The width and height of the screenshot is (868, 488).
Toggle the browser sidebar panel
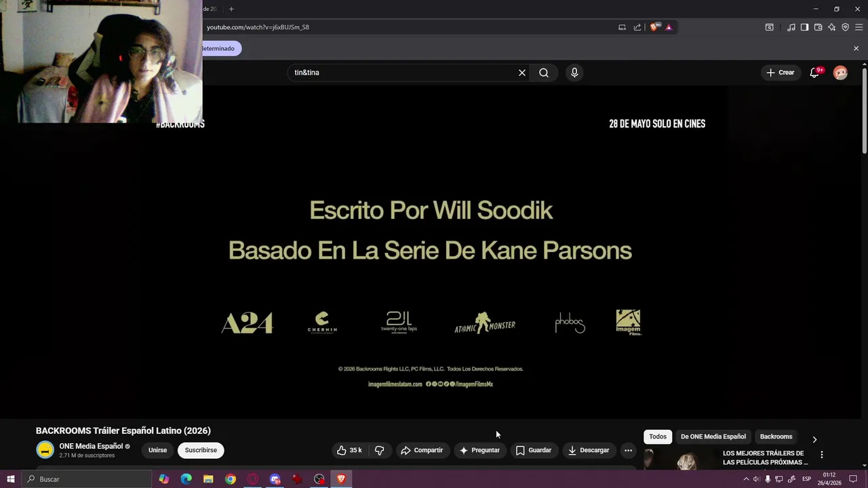(804, 27)
